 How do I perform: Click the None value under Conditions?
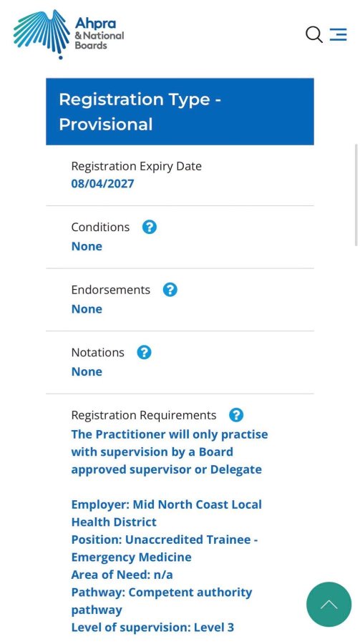[87, 246]
